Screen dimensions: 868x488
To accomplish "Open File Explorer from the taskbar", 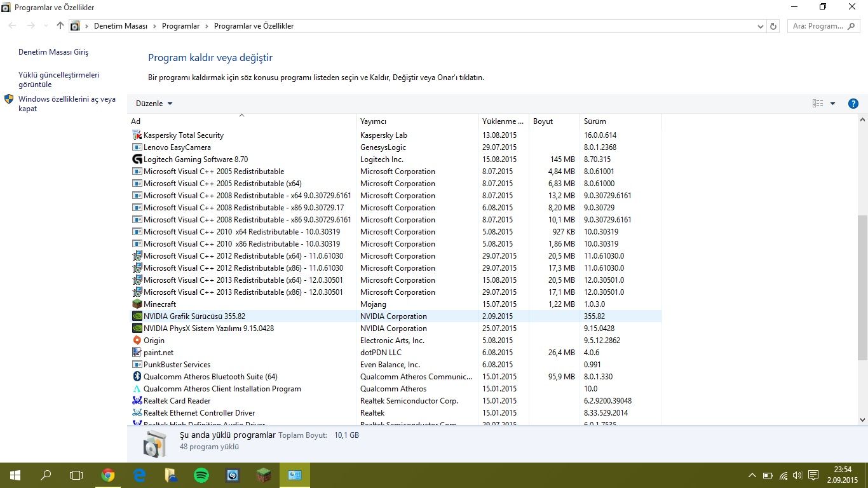I will pyautogui.click(x=170, y=475).
